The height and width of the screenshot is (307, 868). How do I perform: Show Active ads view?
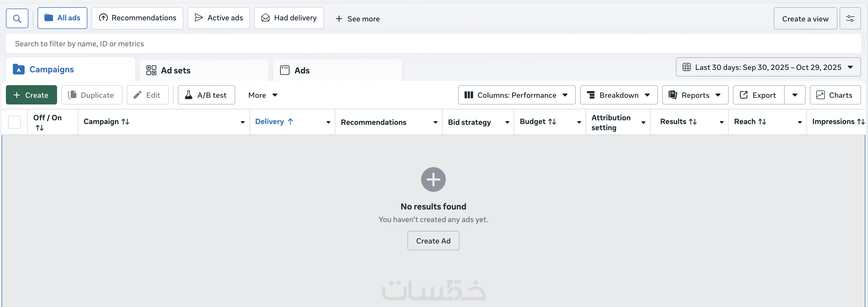[218, 18]
